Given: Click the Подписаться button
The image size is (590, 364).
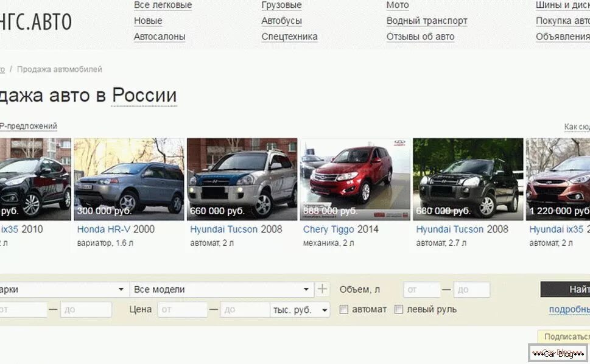Looking at the screenshot, I should click(x=564, y=336).
